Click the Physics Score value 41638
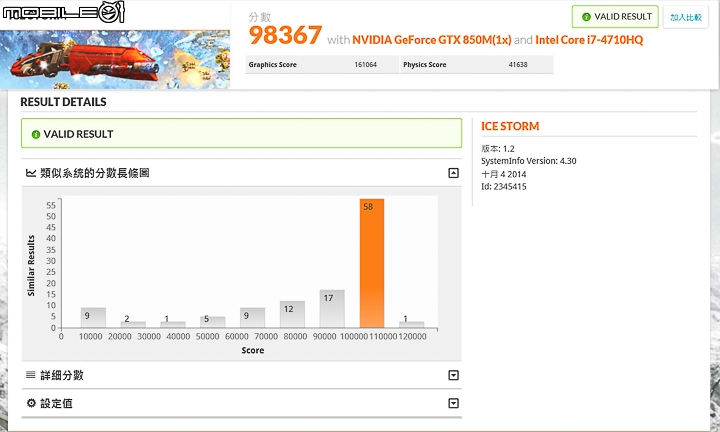Image resolution: width=720 pixels, height=432 pixels. (518, 65)
